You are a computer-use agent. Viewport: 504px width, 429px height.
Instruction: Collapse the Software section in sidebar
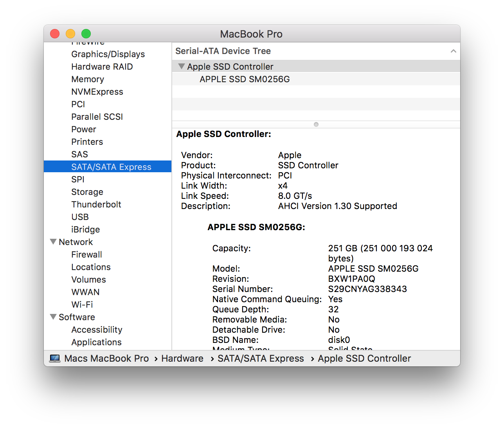click(x=54, y=317)
